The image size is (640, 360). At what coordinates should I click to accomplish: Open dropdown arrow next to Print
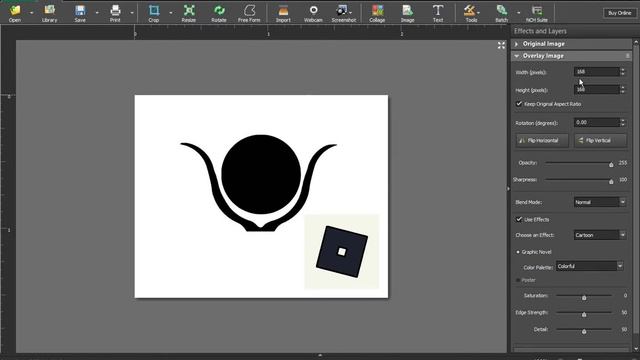click(132, 13)
